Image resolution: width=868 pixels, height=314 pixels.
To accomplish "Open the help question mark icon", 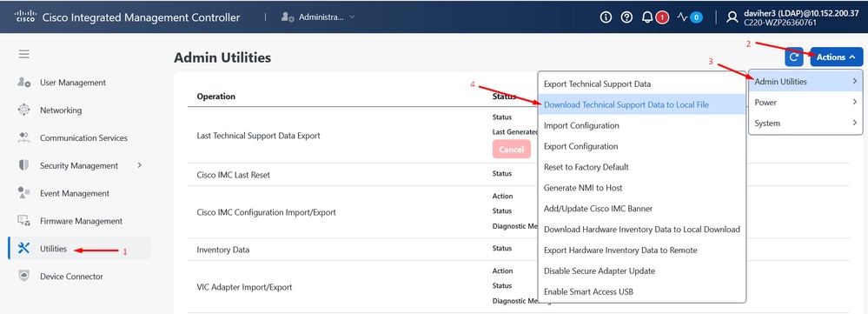I will click(626, 17).
